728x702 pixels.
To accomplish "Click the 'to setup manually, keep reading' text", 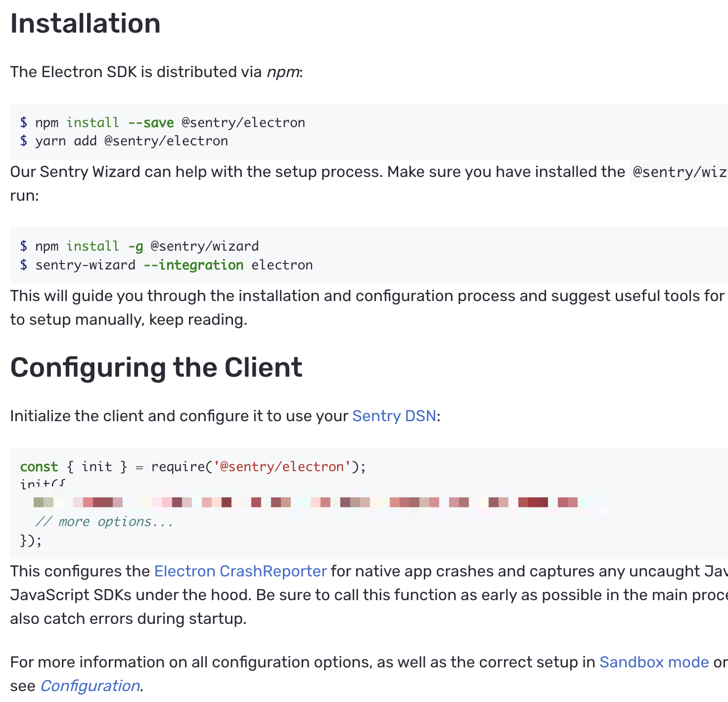I will (x=129, y=320).
